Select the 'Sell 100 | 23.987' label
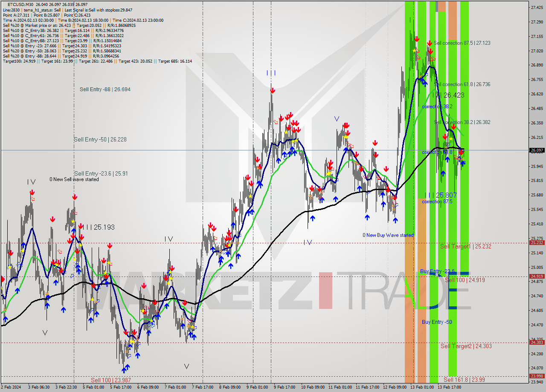The height and width of the screenshot is (392, 546). [x=110, y=380]
